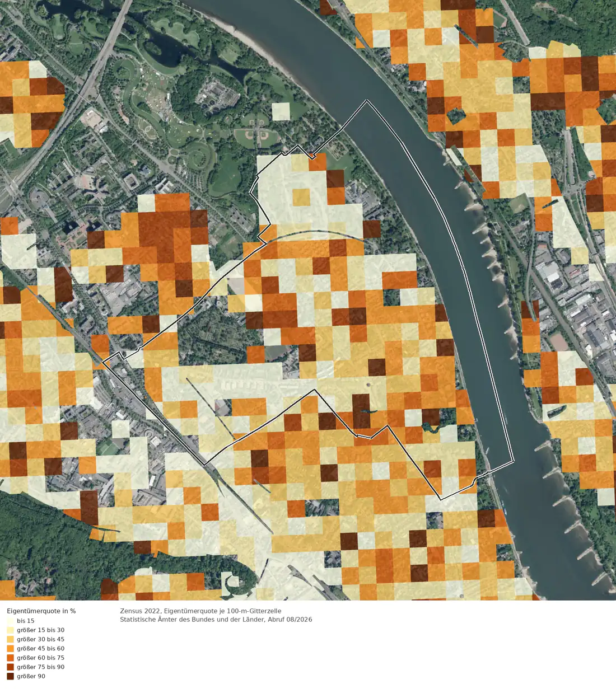Click the 'größer 60 bis 75' label text
Viewport: 616px width, 689px height.
[x=40, y=658]
